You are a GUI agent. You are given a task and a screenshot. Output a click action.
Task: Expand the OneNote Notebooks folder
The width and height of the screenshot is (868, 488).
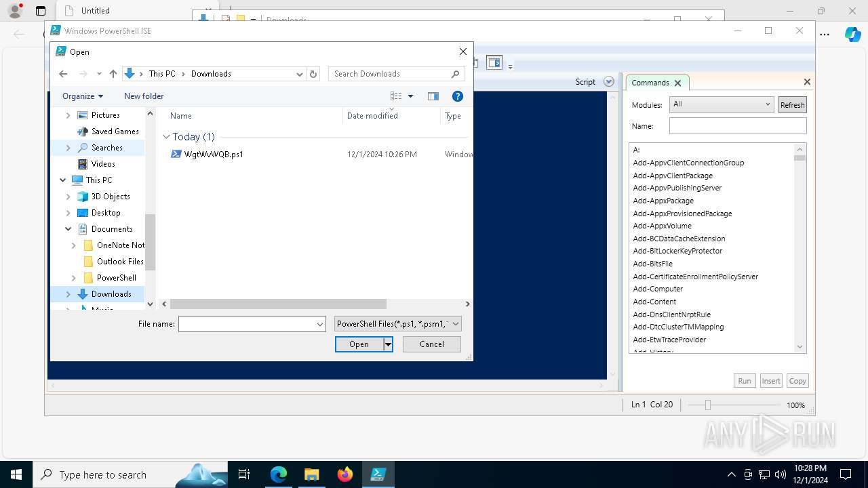tap(73, 245)
